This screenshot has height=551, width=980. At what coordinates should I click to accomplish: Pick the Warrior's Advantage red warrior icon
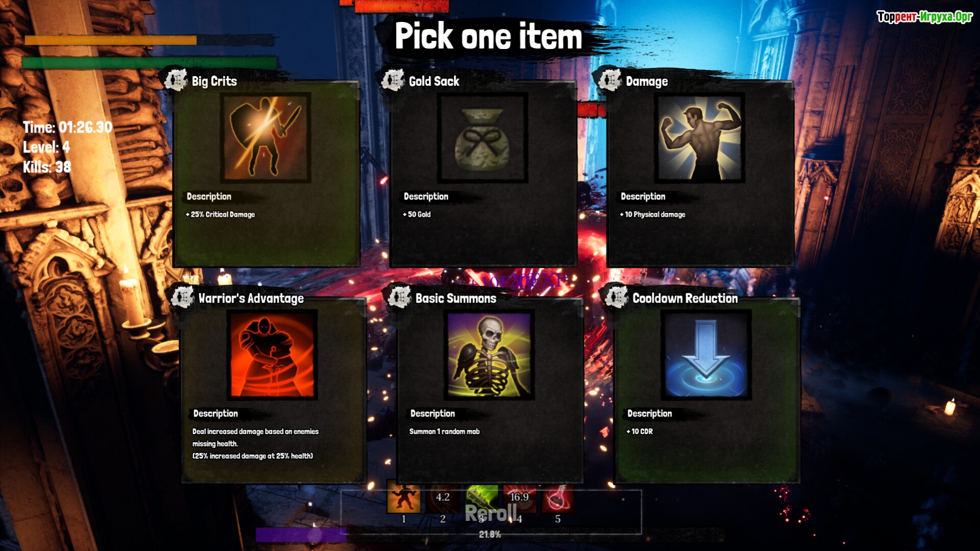point(272,355)
